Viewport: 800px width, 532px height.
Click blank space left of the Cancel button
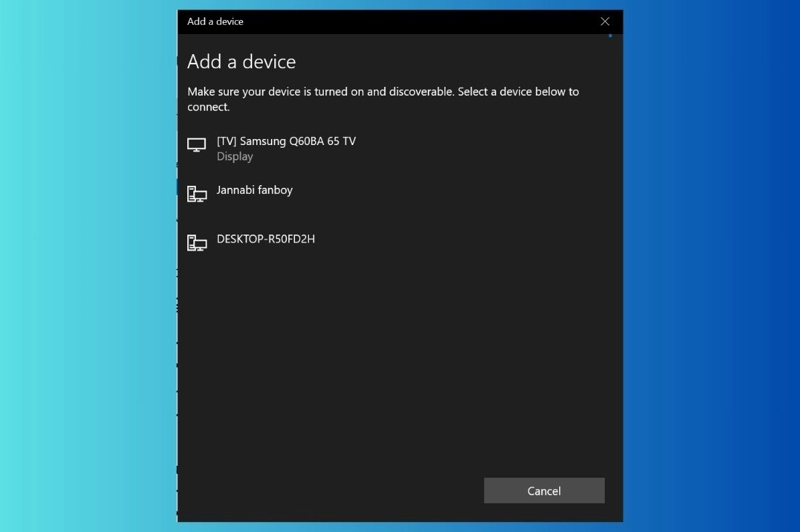[x=334, y=491]
